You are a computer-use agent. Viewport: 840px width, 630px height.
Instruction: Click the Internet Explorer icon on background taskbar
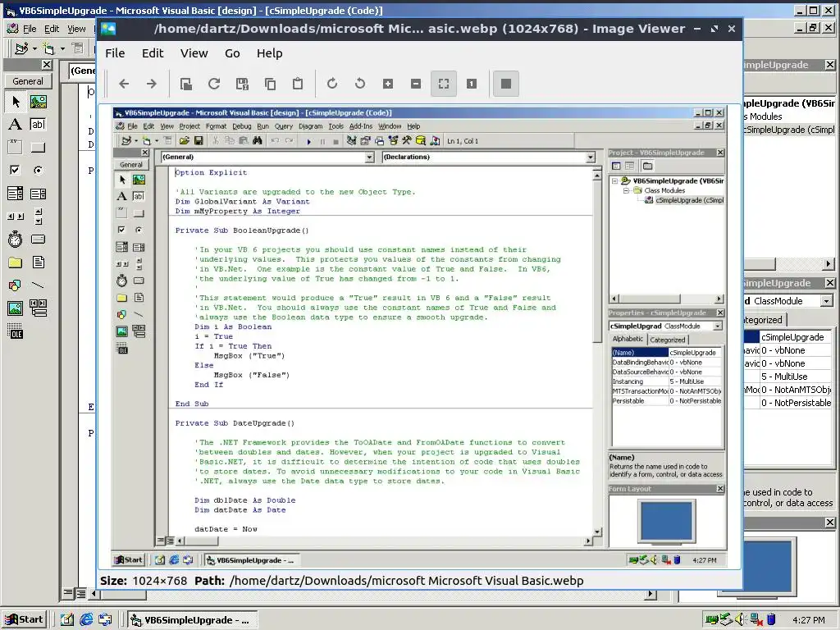pyautogui.click(x=85, y=620)
